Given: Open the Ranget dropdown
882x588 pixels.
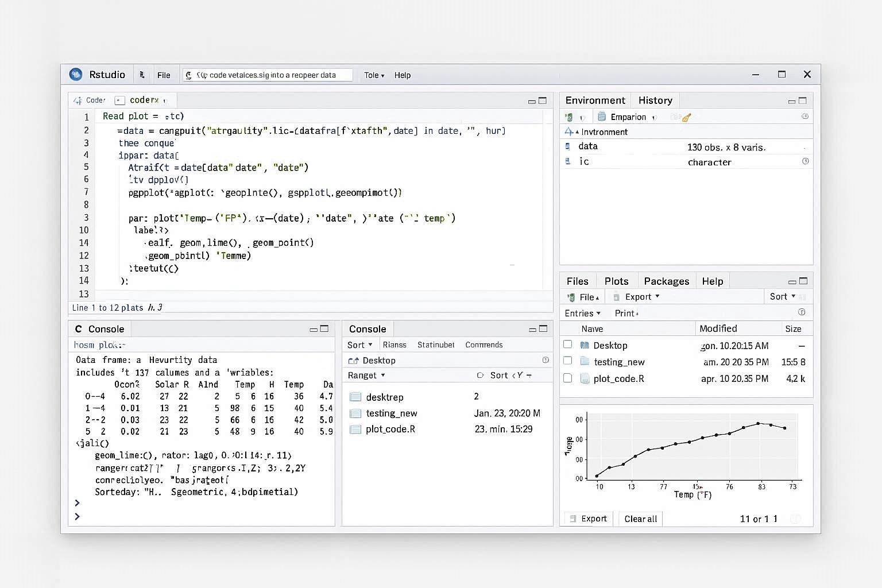Looking at the screenshot, I should click(366, 376).
